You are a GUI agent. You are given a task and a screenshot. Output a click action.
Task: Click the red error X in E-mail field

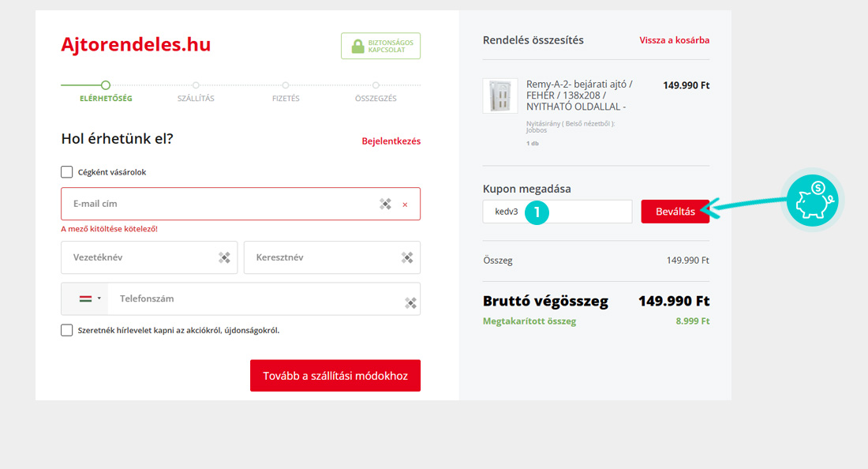coord(406,204)
